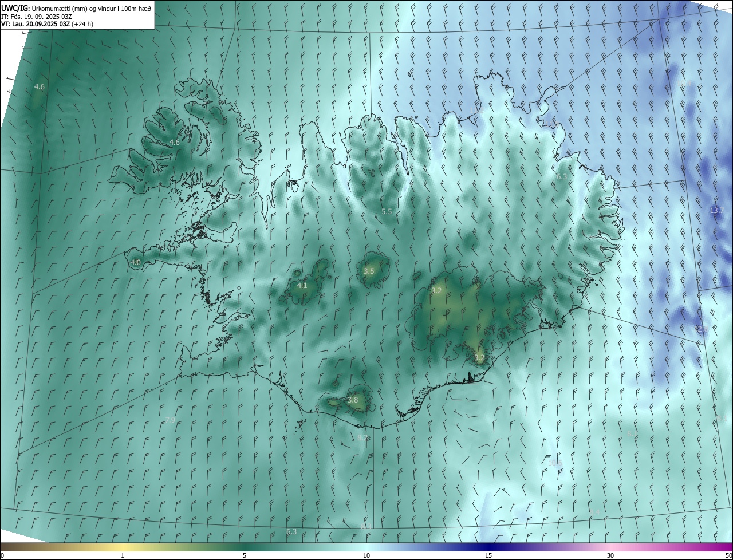Screen dimensions: 733x560
Task: Click the 5 tick on the color scale
Action: click(x=245, y=555)
